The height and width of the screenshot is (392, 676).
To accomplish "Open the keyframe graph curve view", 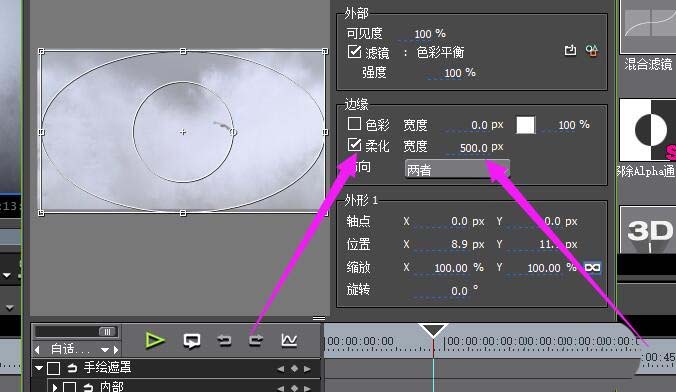I will pyautogui.click(x=289, y=340).
